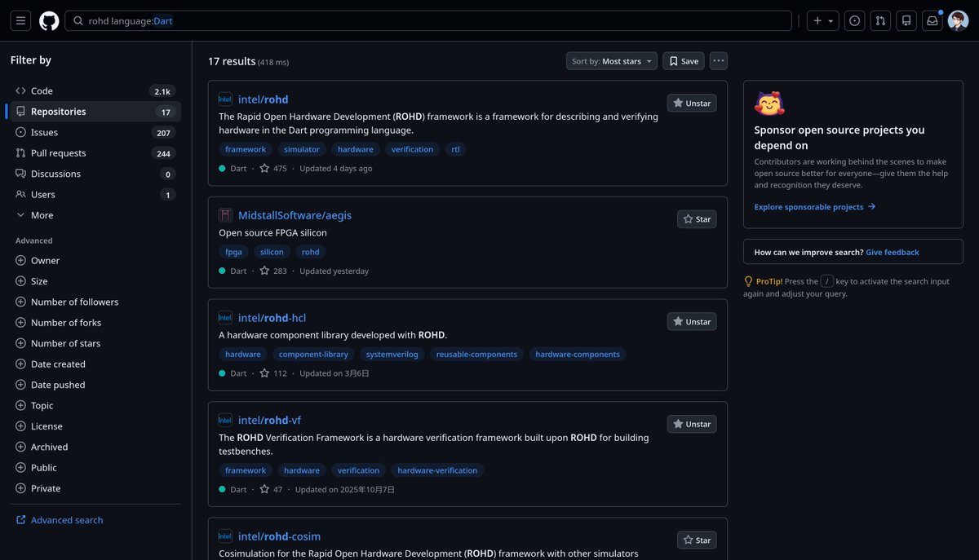Image resolution: width=979 pixels, height=560 pixels.
Task: Open the Repositories icon in header
Action: (x=906, y=20)
